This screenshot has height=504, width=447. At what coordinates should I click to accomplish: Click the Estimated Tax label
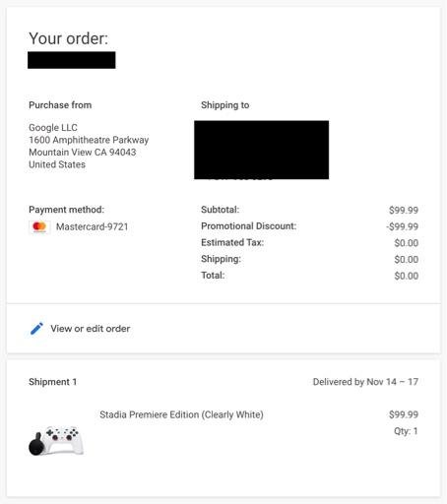point(232,242)
